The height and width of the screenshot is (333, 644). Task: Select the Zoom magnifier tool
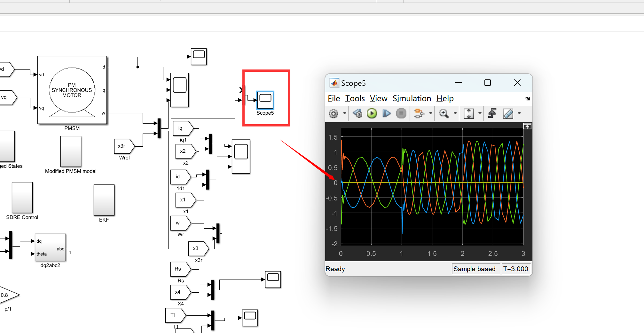coord(444,113)
